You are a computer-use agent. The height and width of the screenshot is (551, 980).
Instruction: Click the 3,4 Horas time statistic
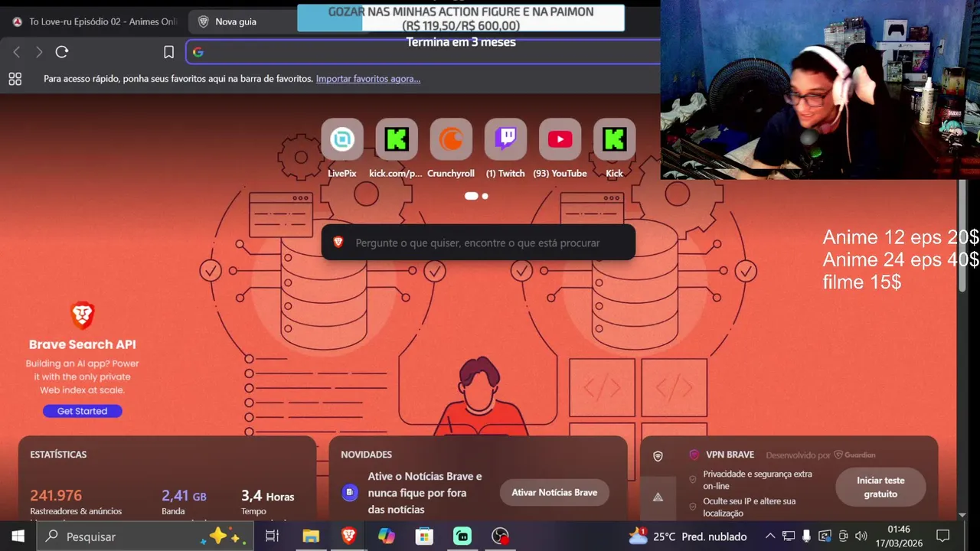267,496
